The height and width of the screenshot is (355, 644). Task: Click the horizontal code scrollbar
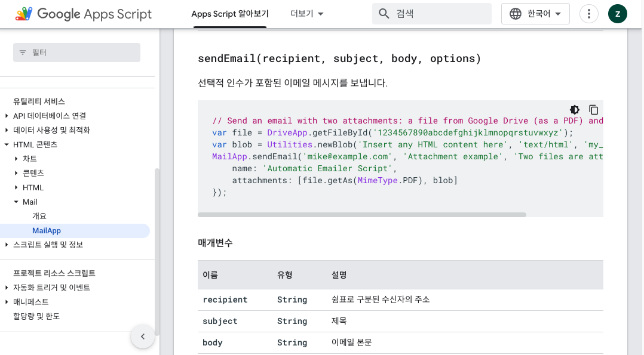[362, 215]
